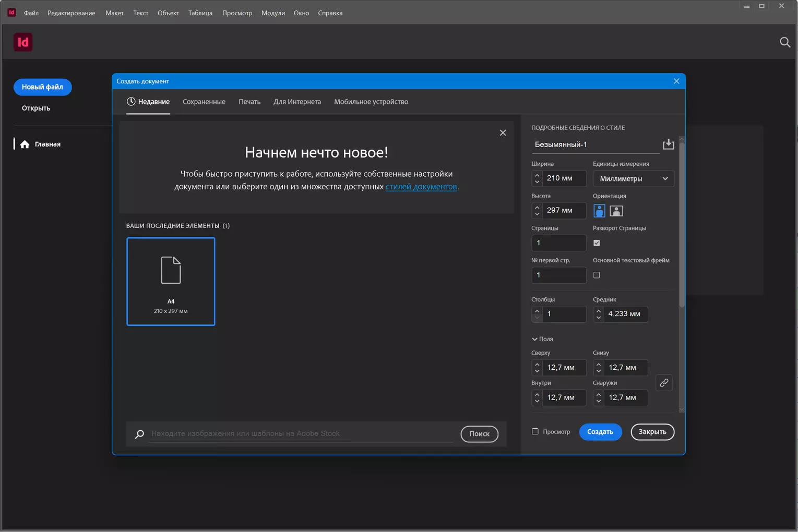Open the Редактирование menu
Image resolution: width=798 pixels, height=532 pixels.
tap(72, 13)
